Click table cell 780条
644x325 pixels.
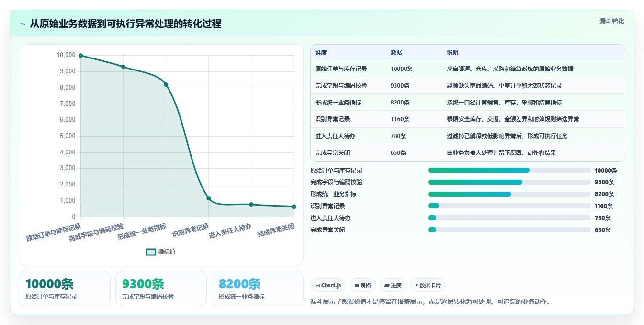tap(398, 136)
